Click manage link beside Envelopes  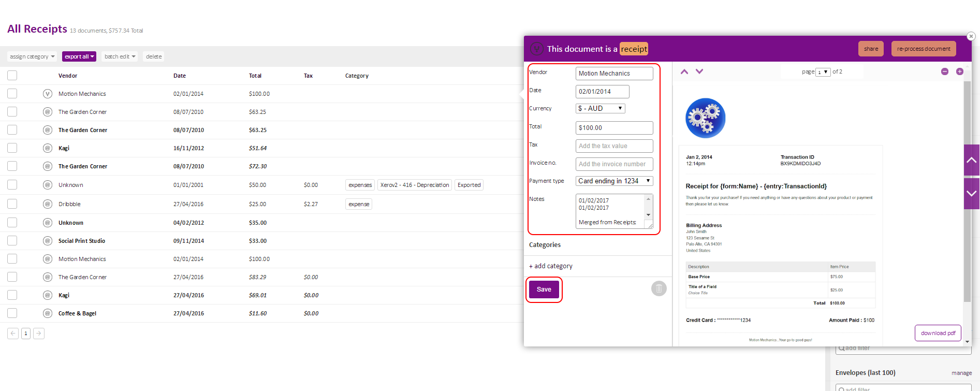(x=961, y=373)
